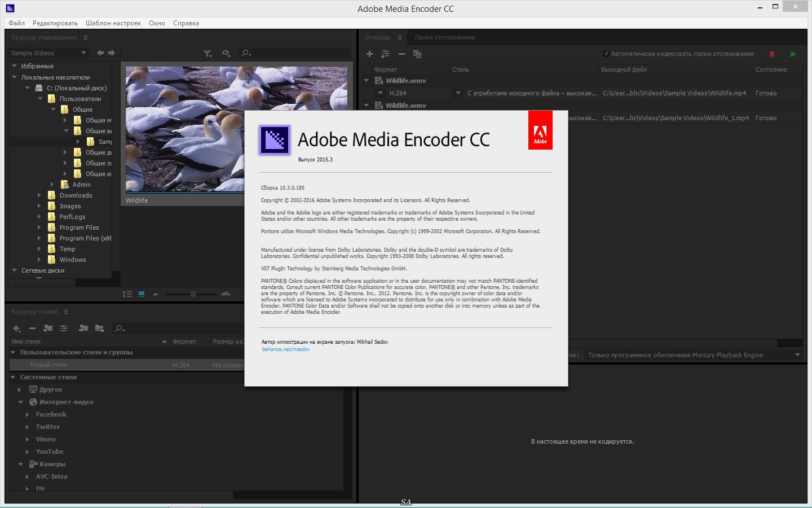This screenshot has height=508, width=812.
Task: Expand the Downloads folder node
Action: point(39,195)
